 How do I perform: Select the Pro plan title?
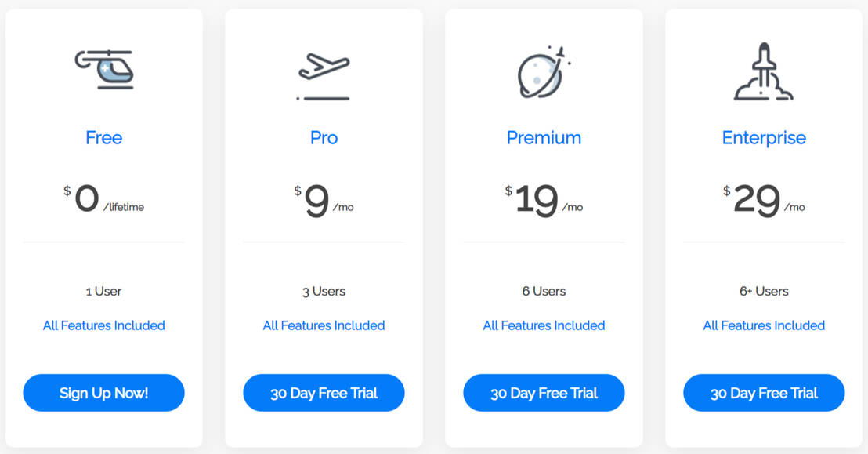tap(324, 138)
